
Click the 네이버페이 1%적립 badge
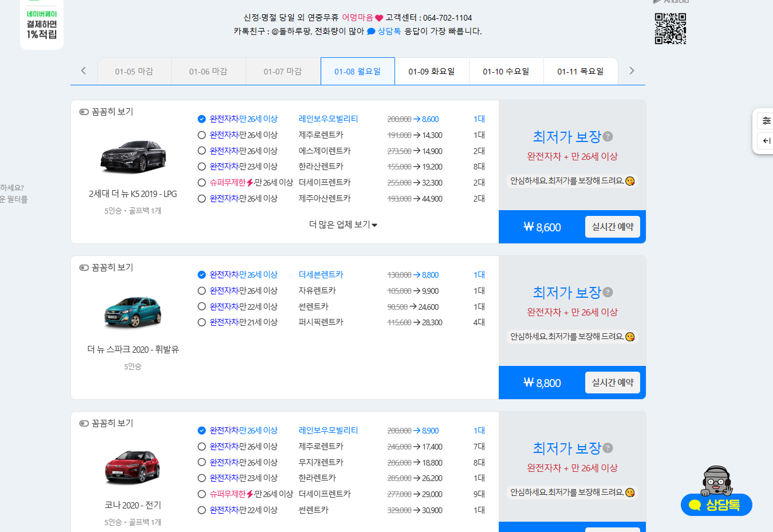point(41,24)
